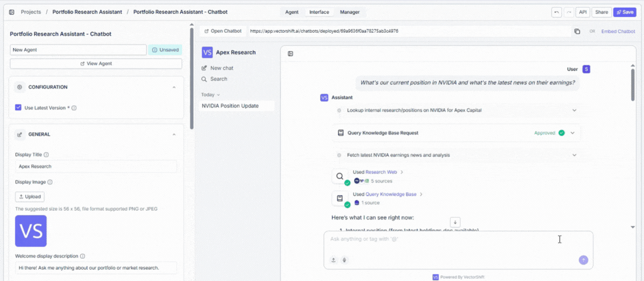Click the Embed Chatbot link
This screenshot has height=281, width=644.
(618, 31)
